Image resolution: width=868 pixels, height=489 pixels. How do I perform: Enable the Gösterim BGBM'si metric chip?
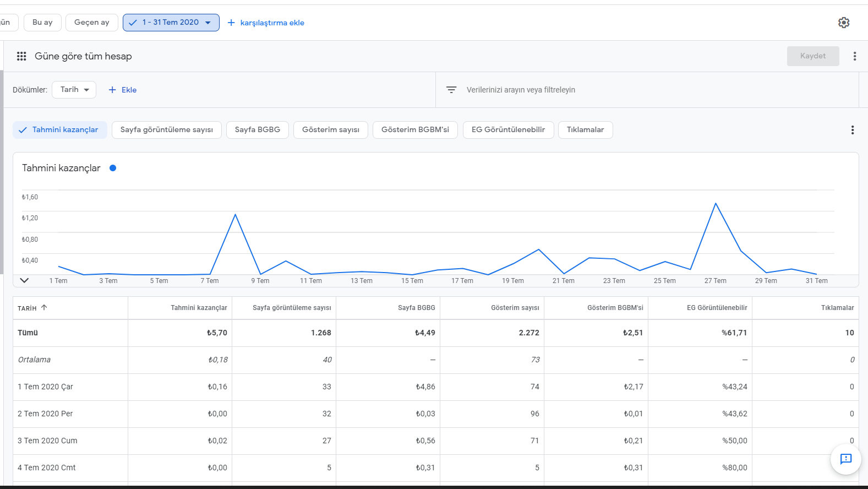pyautogui.click(x=415, y=130)
